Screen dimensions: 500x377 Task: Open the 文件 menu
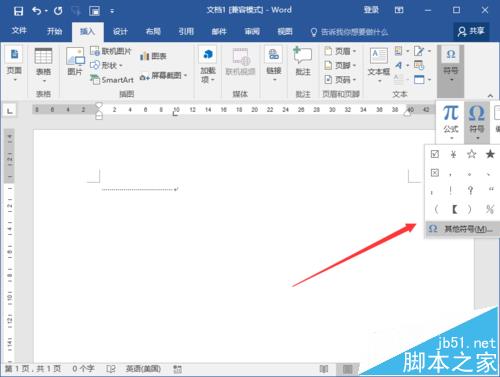click(19, 31)
